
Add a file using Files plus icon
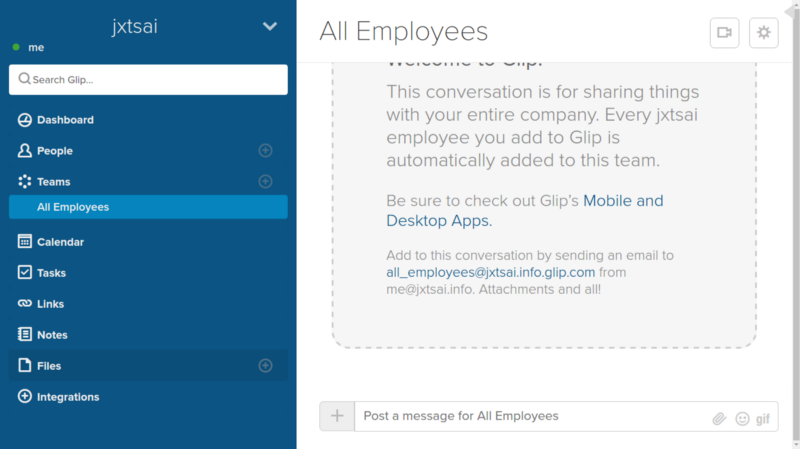265,366
